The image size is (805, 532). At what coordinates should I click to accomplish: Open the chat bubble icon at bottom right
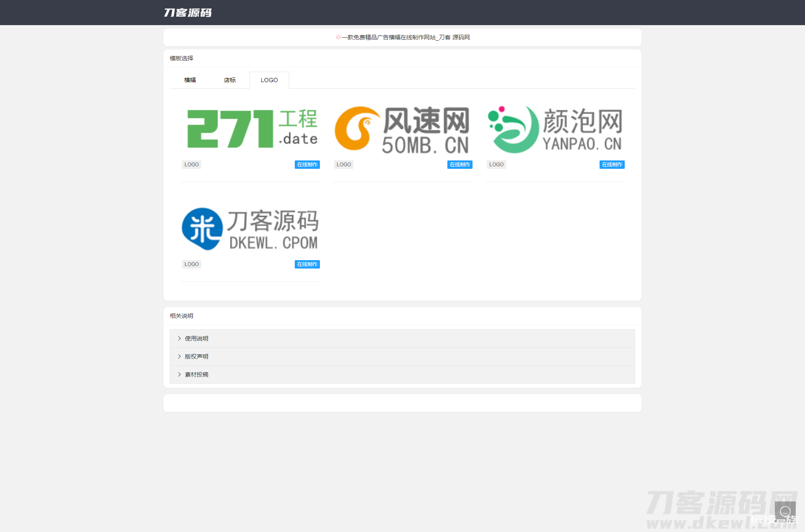tap(785, 511)
